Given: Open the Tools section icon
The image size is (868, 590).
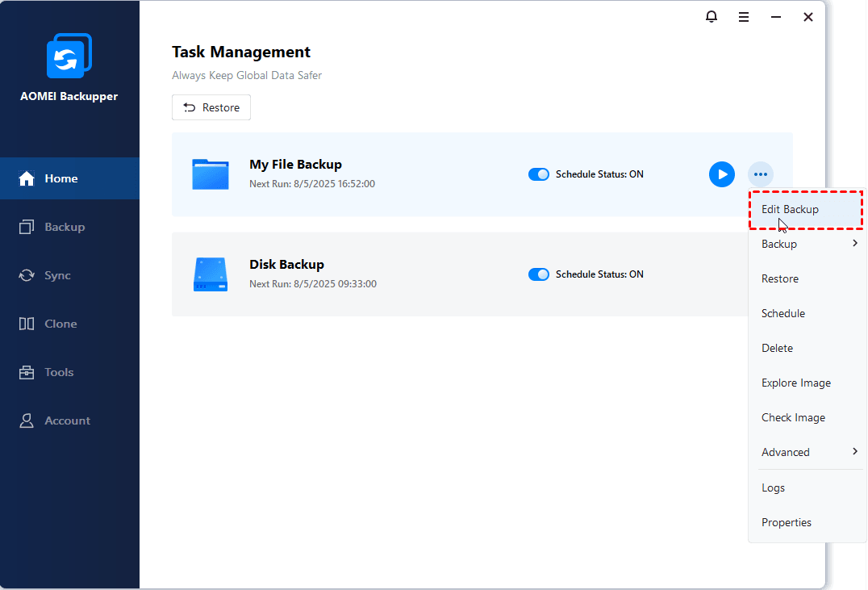Looking at the screenshot, I should pos(29,372).
